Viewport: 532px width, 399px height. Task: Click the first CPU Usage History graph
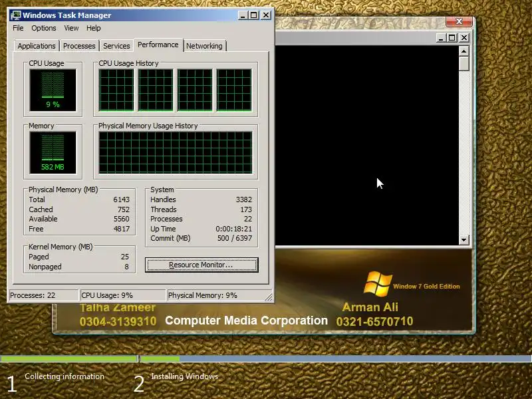[116, 90]
